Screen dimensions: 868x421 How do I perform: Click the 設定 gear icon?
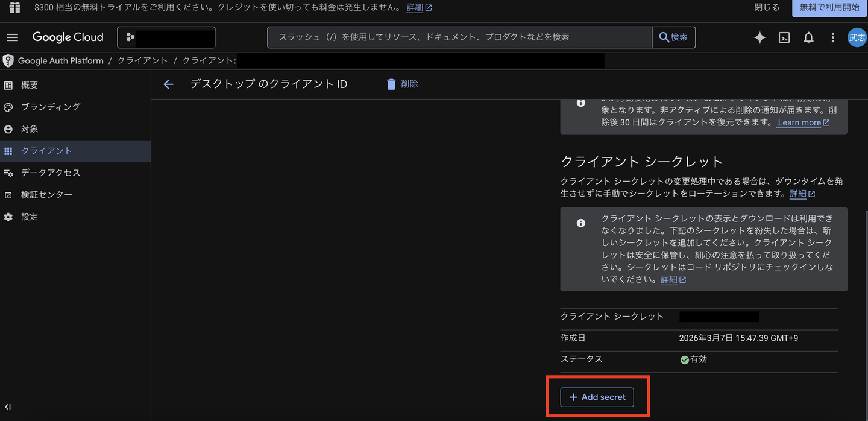click(x=8, y=217)
